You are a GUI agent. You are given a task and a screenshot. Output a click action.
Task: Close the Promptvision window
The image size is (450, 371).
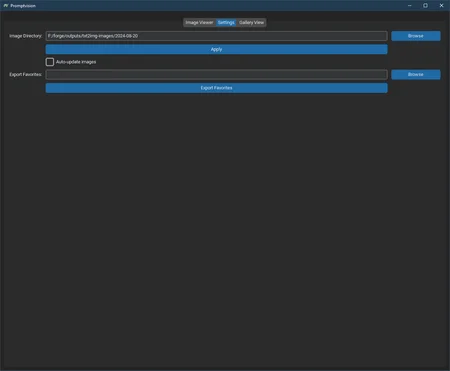(x=441, y=6)
